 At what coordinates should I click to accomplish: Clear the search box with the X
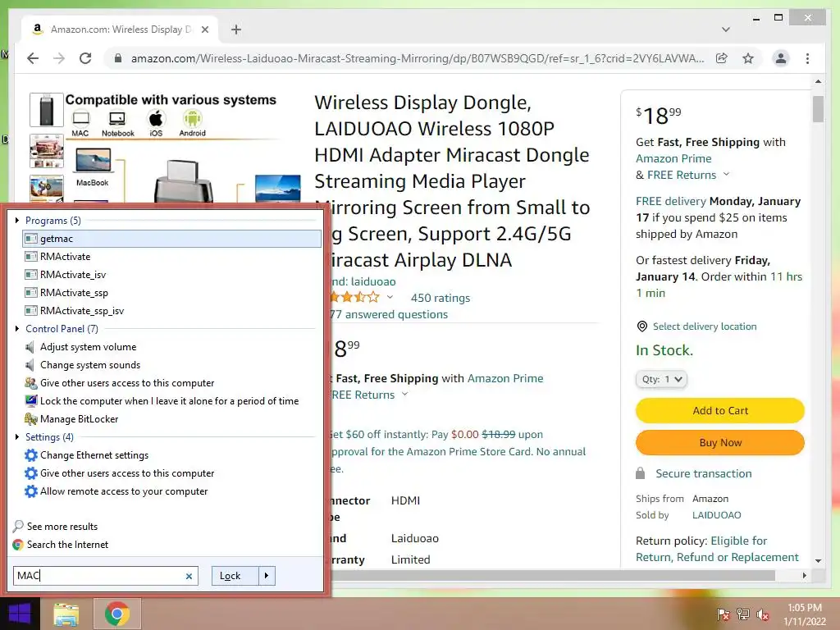click(189, 576)
